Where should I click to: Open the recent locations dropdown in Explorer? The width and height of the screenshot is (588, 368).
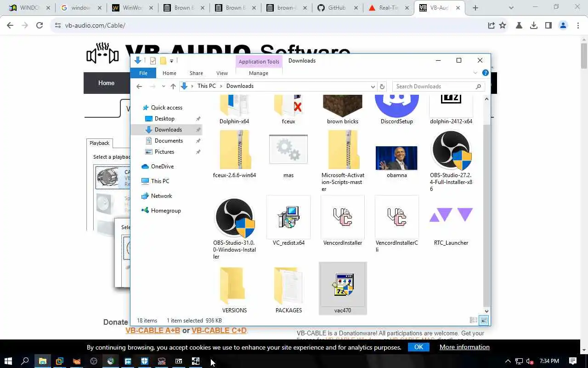pos(163,86)
